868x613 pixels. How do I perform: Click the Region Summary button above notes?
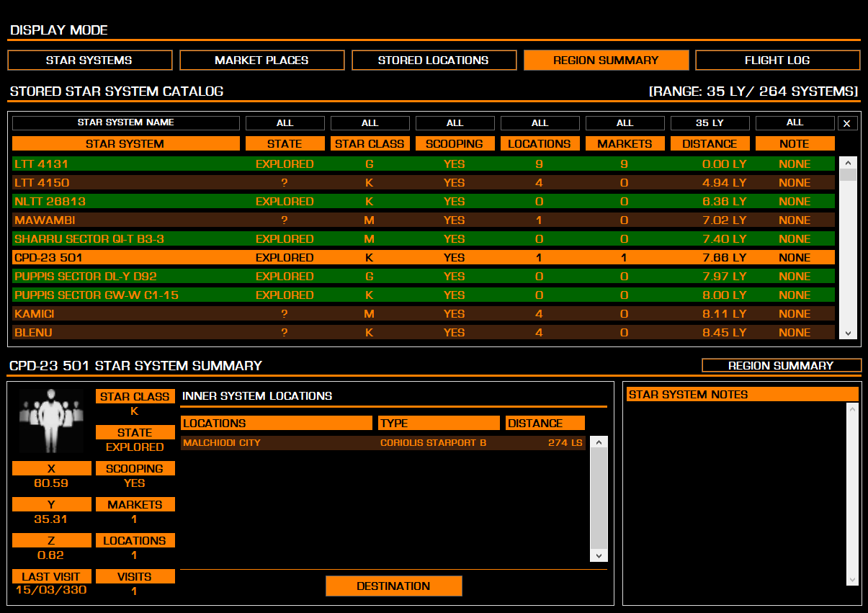coord(782,365)
